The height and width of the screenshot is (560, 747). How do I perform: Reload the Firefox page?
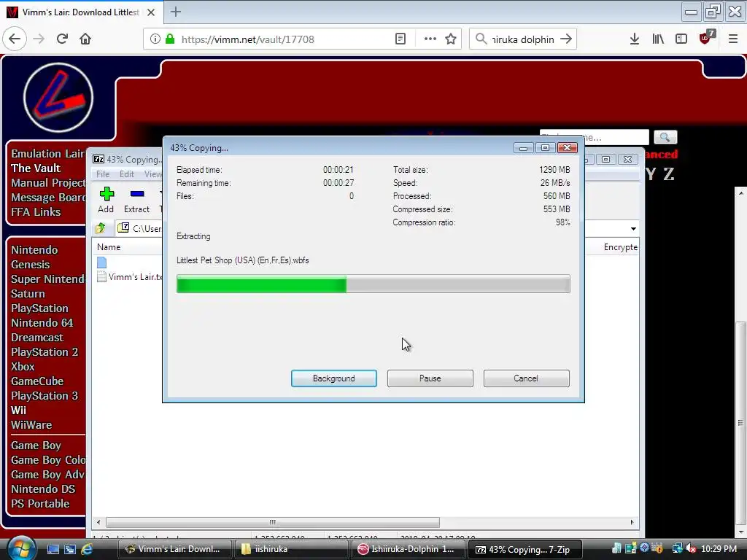tap(62, 39)
